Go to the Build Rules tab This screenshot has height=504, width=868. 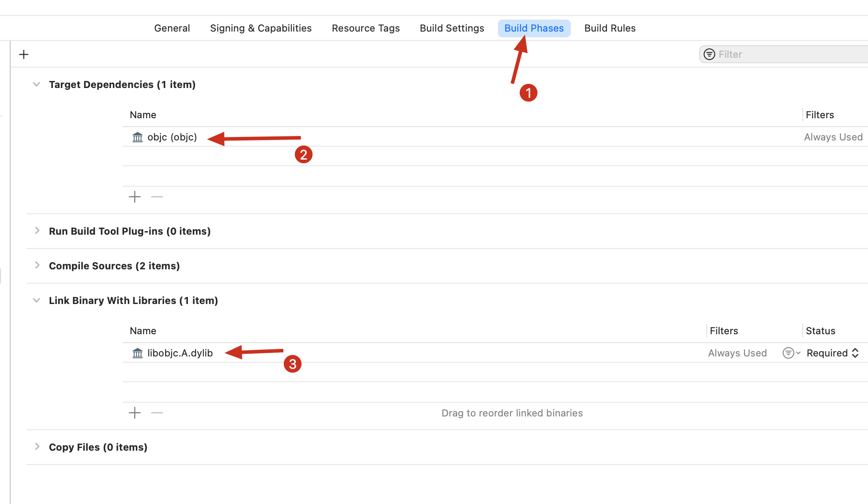click(609, 28)
